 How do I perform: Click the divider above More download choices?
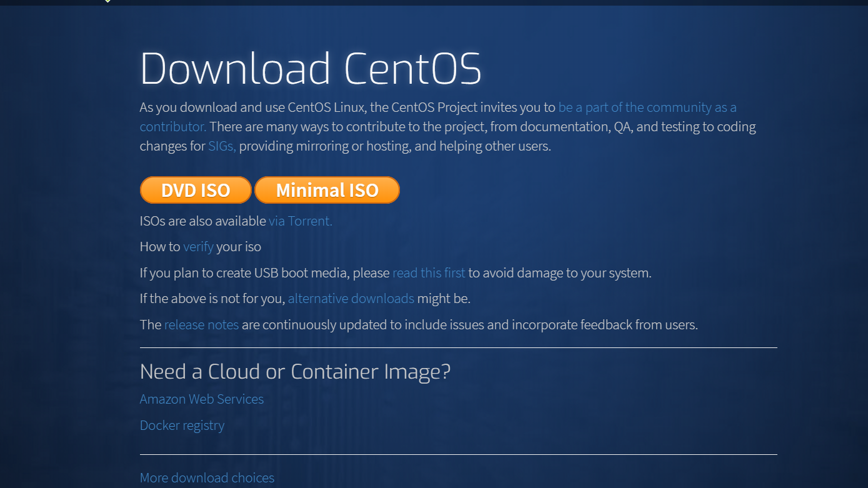click(x=458, y=454)
